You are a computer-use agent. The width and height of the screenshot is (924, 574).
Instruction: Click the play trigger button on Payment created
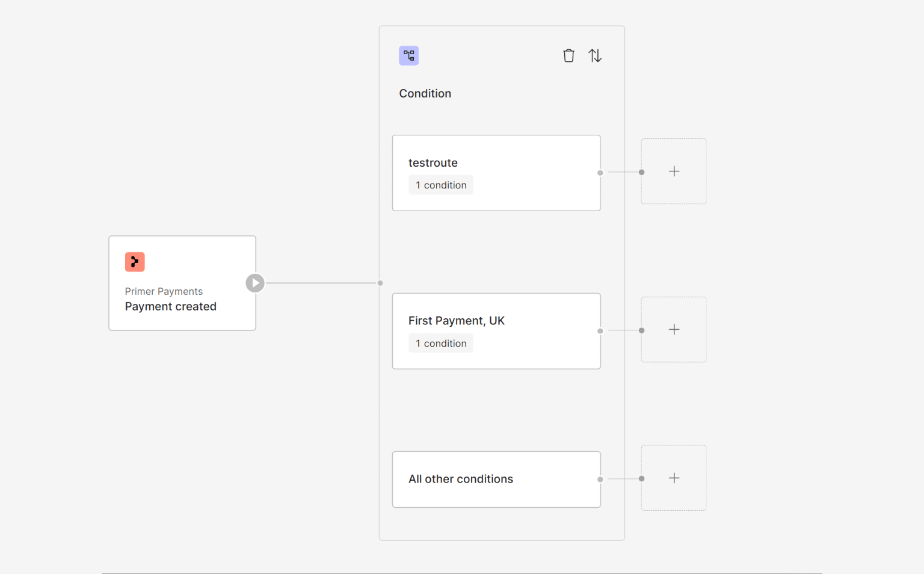pyautogui.click(x=255, y=283)
